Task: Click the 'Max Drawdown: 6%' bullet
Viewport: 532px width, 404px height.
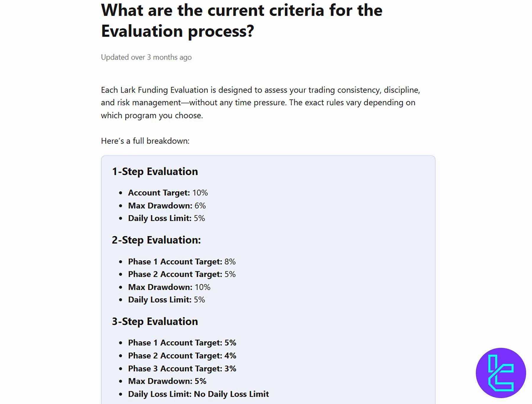Action: point(167,205)
